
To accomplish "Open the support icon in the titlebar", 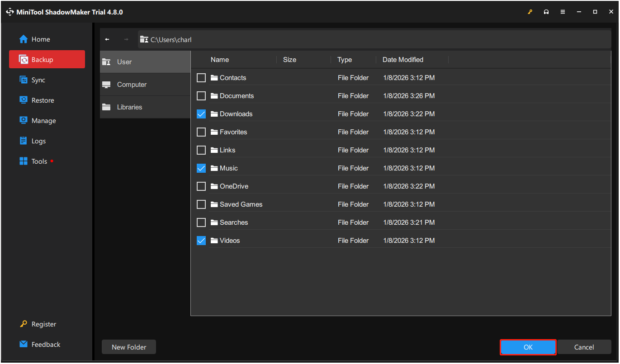I will pyautogui.click(x=546, y=12).
